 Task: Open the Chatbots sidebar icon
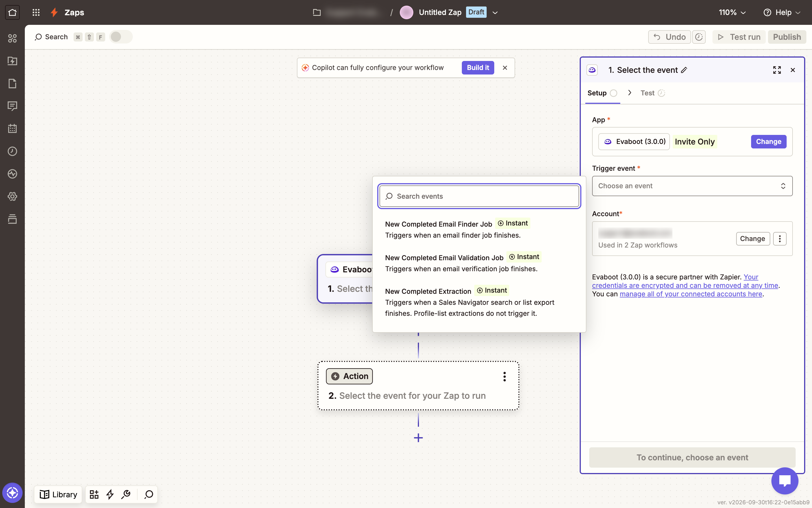[12, 106]
